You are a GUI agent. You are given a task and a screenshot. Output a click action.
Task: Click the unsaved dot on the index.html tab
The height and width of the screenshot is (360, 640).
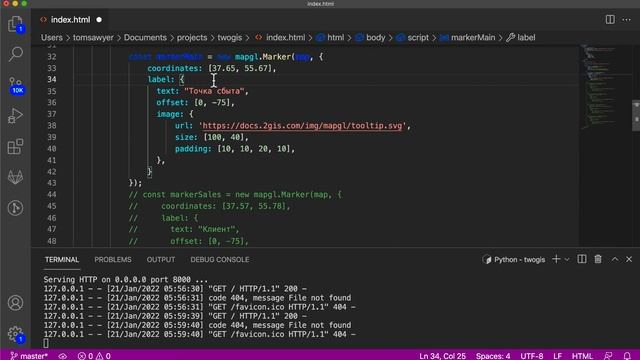99,20
